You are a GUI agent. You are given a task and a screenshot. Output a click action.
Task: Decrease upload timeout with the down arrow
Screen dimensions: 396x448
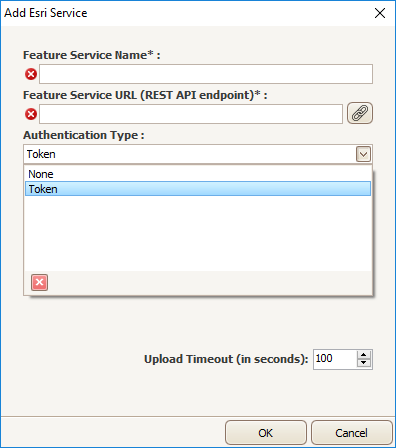coord(364,363)
